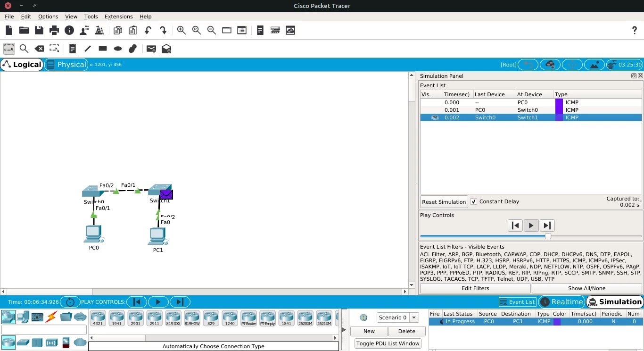This screenshot has width=644, height=351.
Task: Click the Switch1 device in workspace
Action: click(159, 191)
